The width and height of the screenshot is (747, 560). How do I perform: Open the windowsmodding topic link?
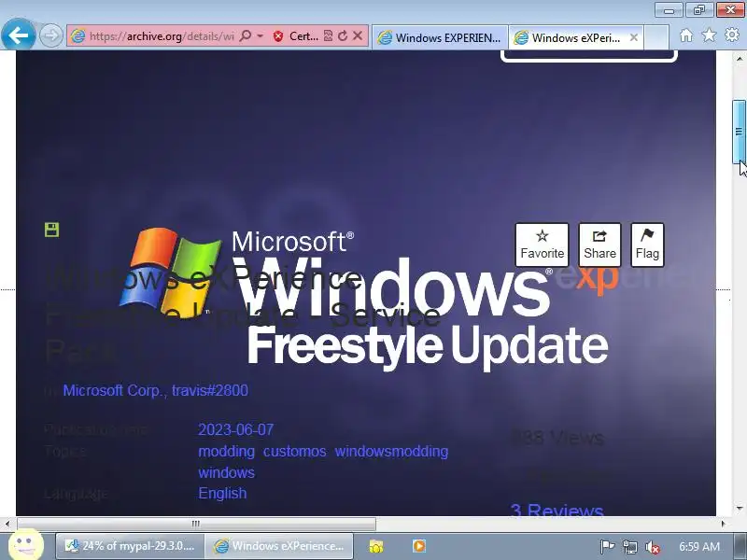coord(391,451)
